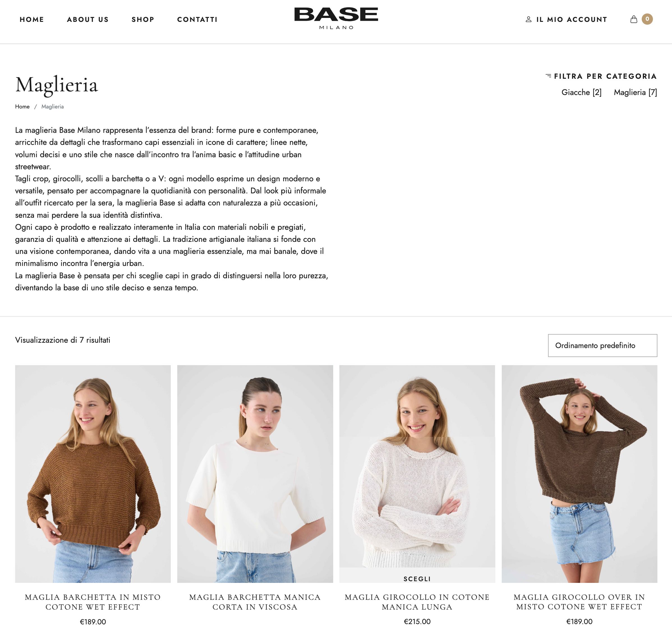Screen dimensions: 672x635
Task: Open the dark brown oversized sweater image
Action: point(579,474)
